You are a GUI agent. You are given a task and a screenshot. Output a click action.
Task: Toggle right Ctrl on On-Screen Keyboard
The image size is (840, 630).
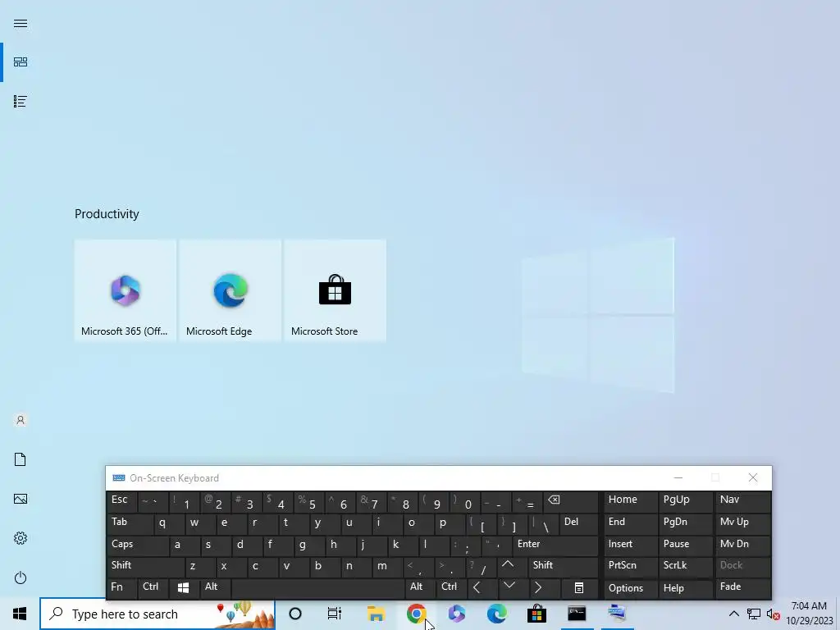[x=452, y=588]
